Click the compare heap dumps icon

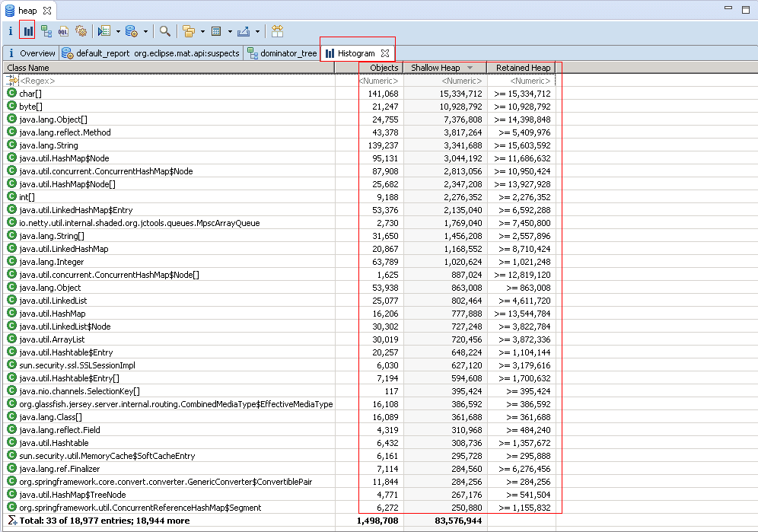277,31
